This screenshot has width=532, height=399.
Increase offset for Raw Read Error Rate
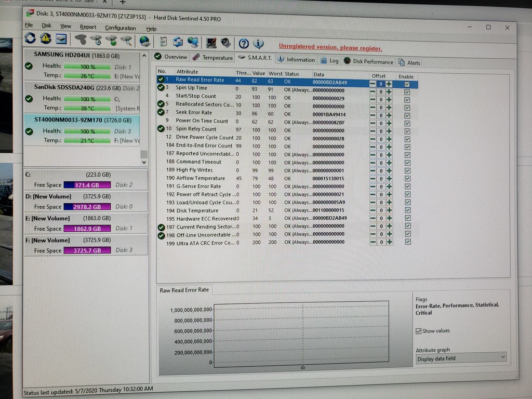389,84
